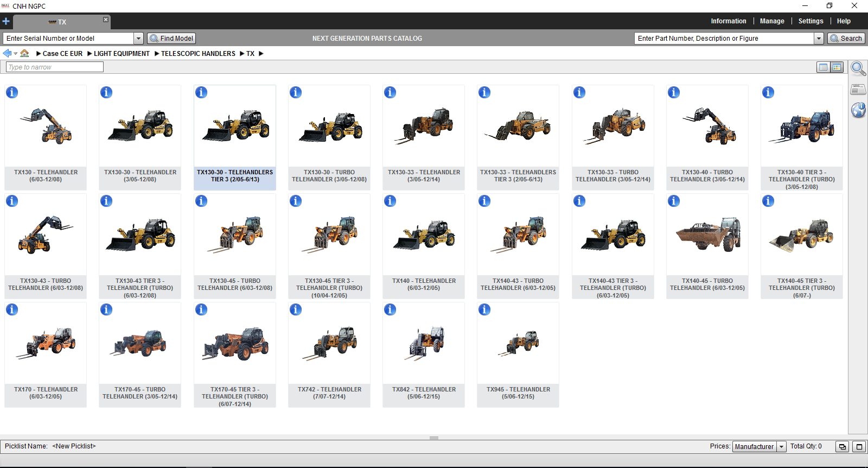Click the Search button
Image resolution: width=868 pixels, height=468 pixels.
[x=846, y=39]
